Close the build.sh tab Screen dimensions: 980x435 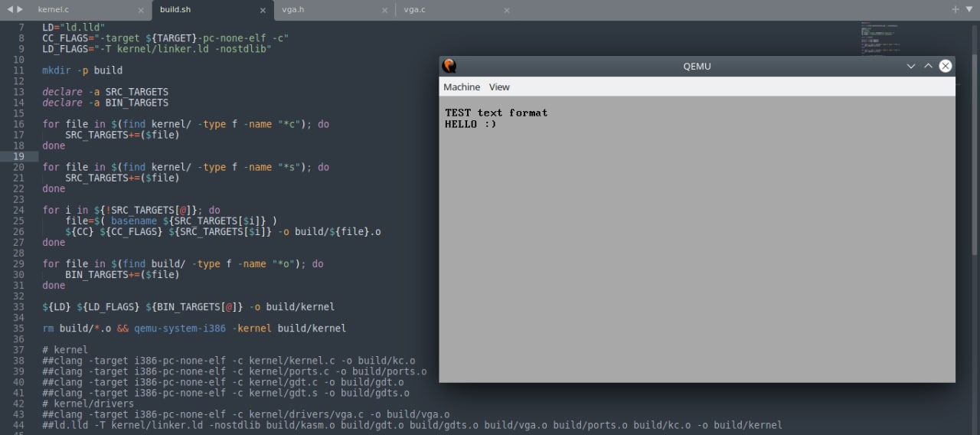click(262, 10)
